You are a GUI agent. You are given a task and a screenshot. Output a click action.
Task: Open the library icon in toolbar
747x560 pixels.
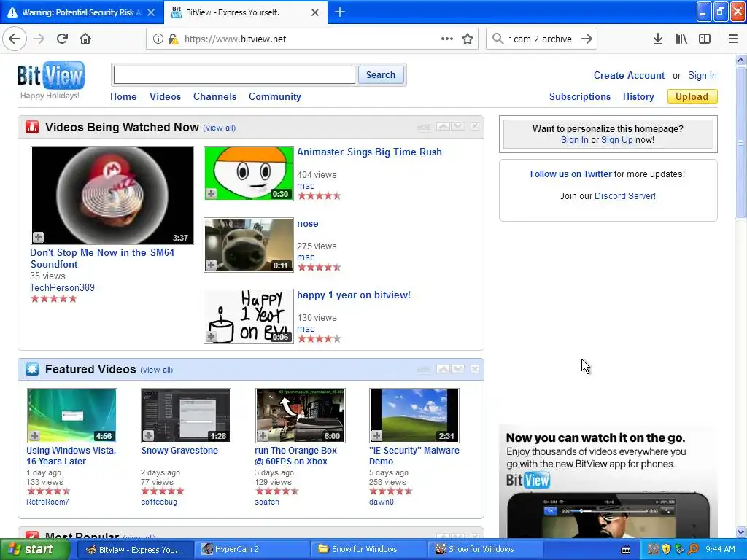click(x=681, y=39)
